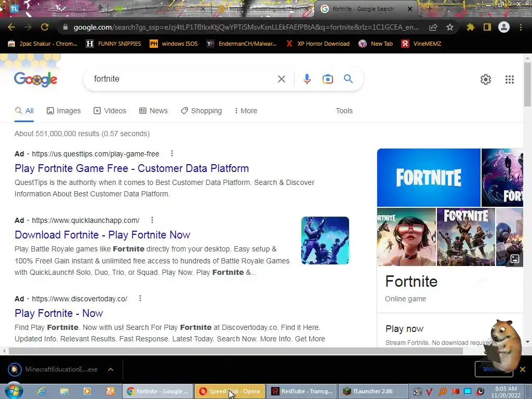Viewport: 532px width, 399px height.
Task: Open the Tools search options
Action: 344,111
